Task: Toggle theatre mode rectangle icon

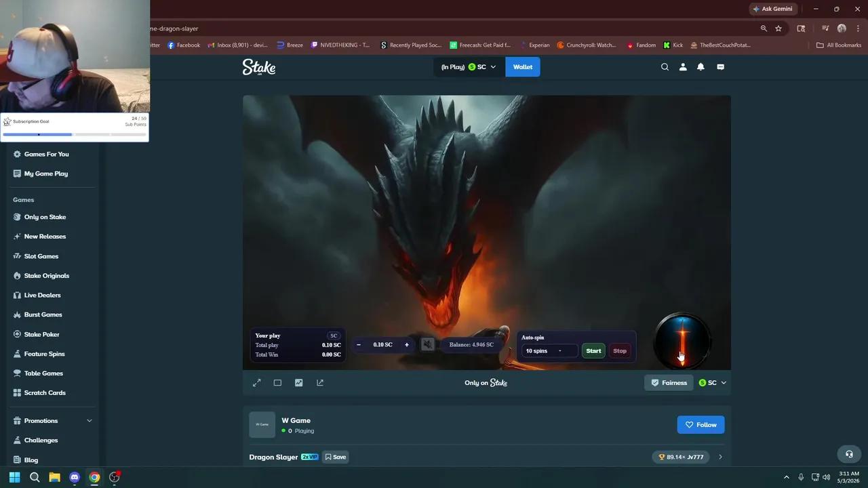Action: point(277,383)
